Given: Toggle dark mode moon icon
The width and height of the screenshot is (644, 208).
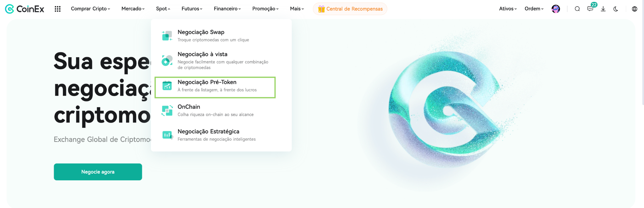Looking at the screenshot, I should click(616, 9).
